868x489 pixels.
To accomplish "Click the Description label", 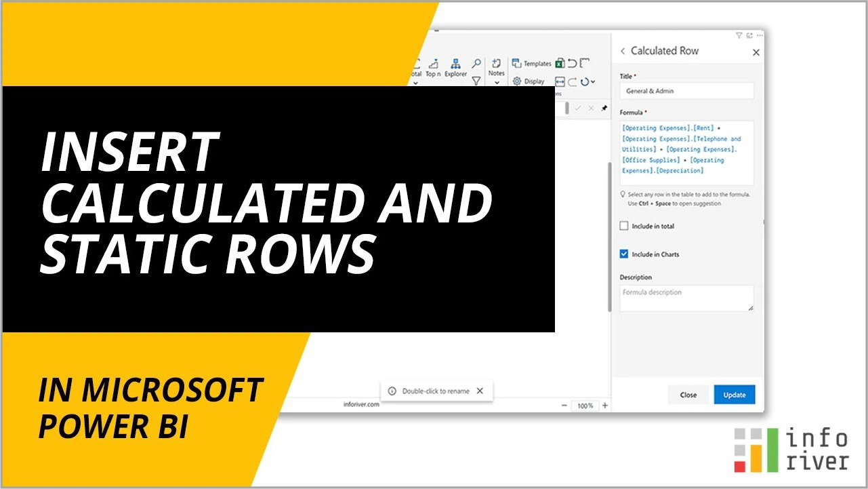I will (x=636, y=277).
